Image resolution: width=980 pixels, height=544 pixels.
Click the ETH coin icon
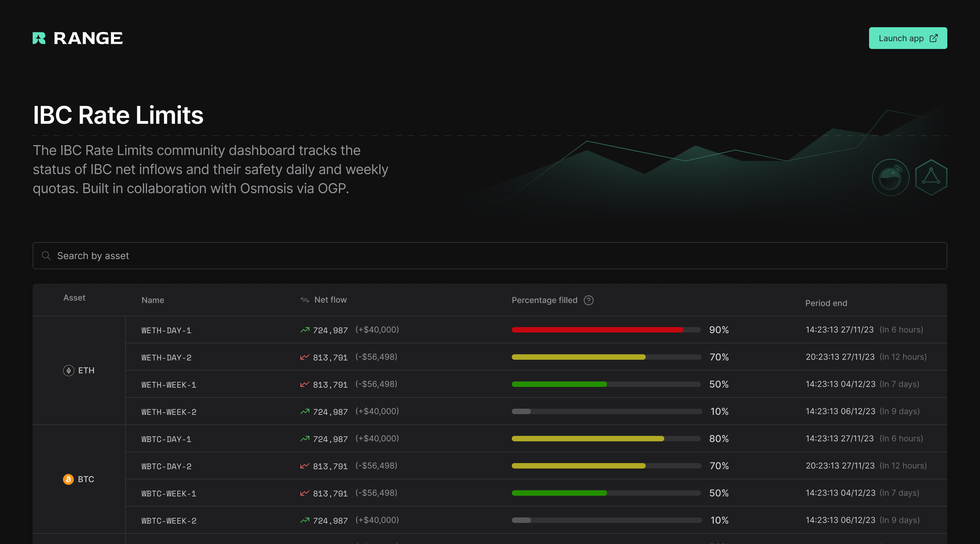pos(68,370)
